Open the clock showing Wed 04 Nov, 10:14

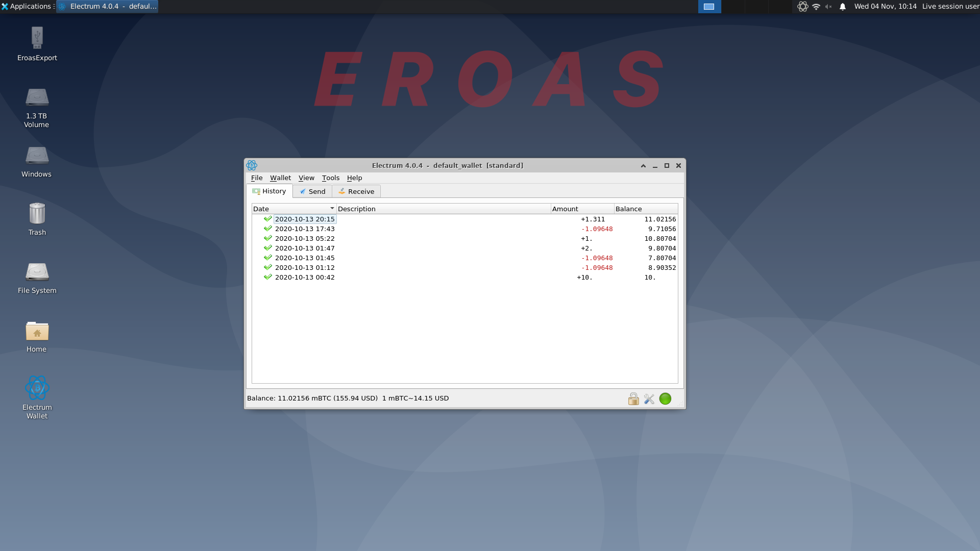[x=885, y=7]
